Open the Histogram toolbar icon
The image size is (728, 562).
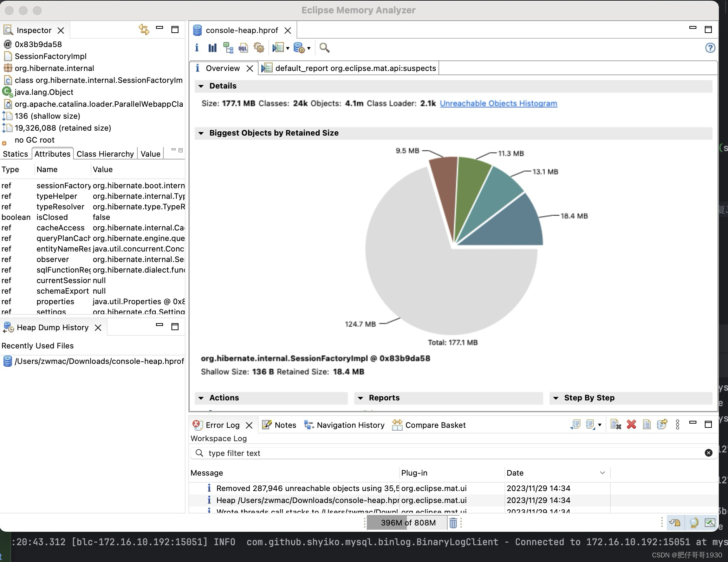click(212, 48)
